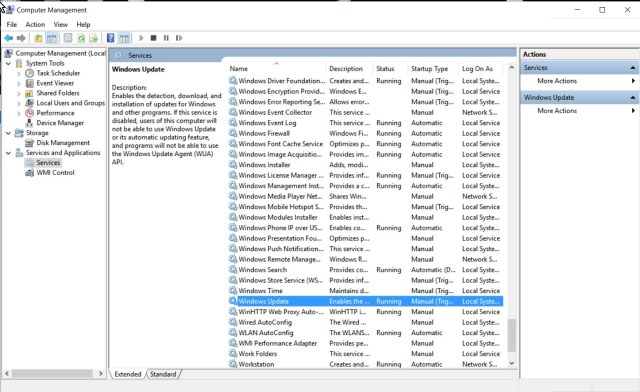Expand the Shared Folders node arrow
Screen dimensions: 640x392
[x=18, y=93]
